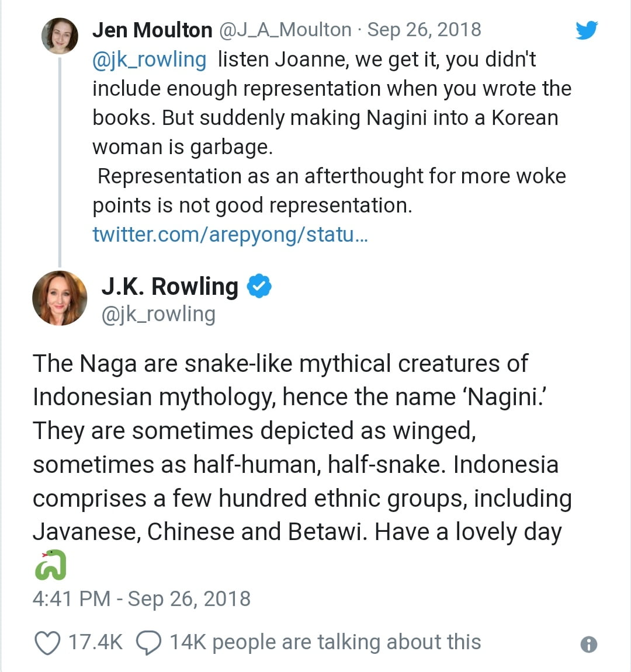The height and width of the screenshot is (672, 631).
Task: Click the blue @jk_rowling mention in the reply
Action: point(150,60)
